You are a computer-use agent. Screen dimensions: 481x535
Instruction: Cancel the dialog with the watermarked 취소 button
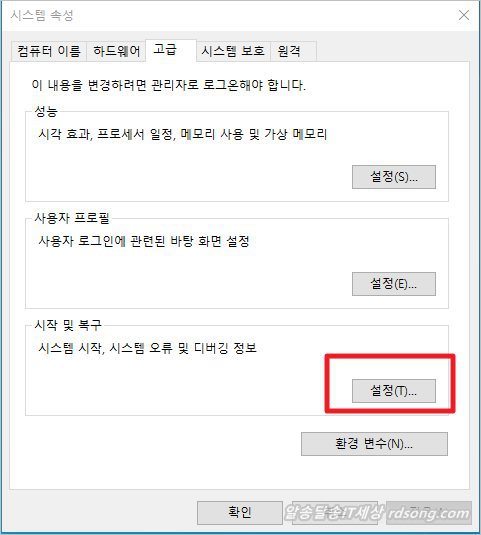click(334, 512)
